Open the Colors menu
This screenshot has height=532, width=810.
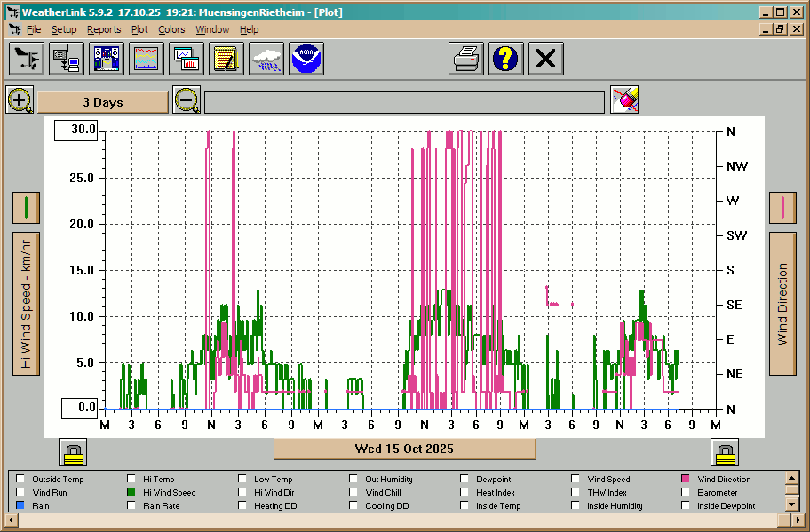pyautogui.click(x=171, y=29)
